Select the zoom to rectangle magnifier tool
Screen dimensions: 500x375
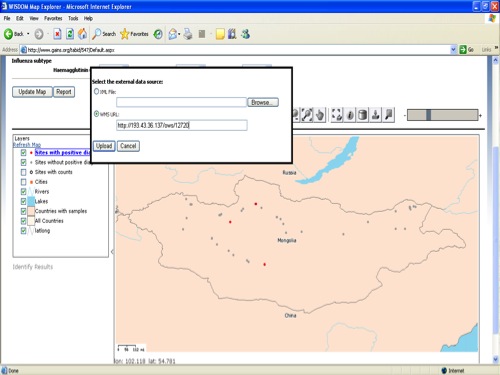pos(307,115)
